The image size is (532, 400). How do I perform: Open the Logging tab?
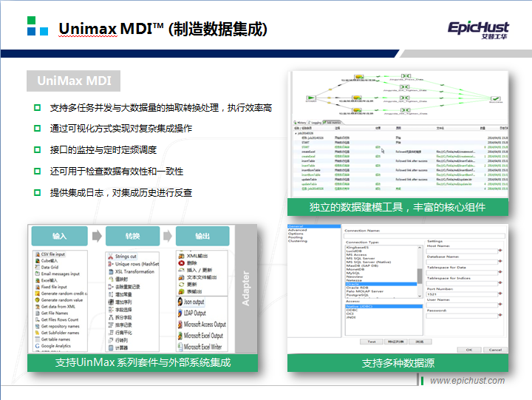point(315,122)
